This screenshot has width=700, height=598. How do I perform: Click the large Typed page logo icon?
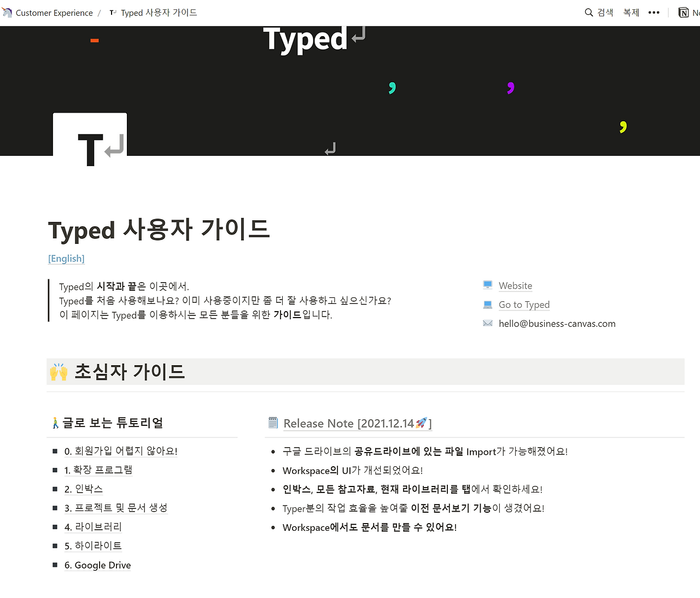tap(90, 139)
